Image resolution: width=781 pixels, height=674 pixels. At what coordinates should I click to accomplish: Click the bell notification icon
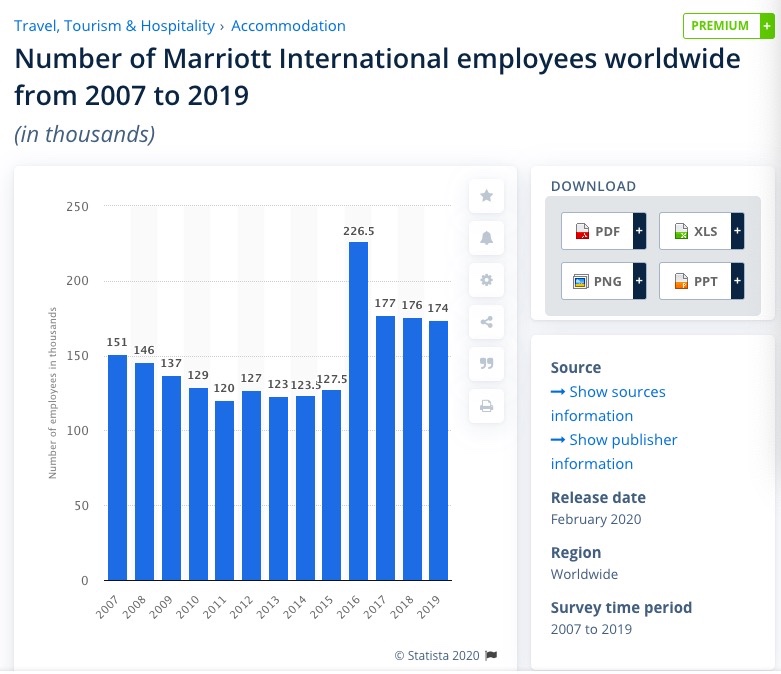[486, 238]
